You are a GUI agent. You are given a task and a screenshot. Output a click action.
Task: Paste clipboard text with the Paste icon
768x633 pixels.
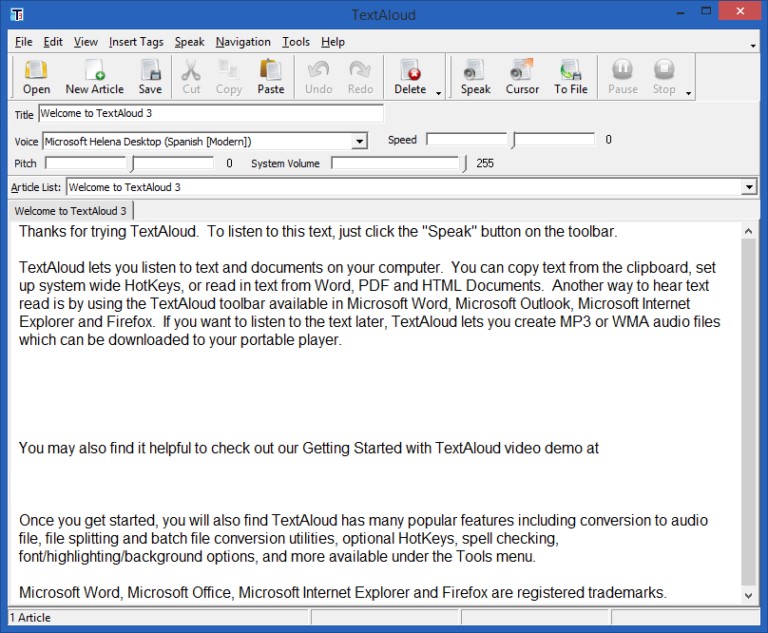pyautogui.click(x=271, y=77)
